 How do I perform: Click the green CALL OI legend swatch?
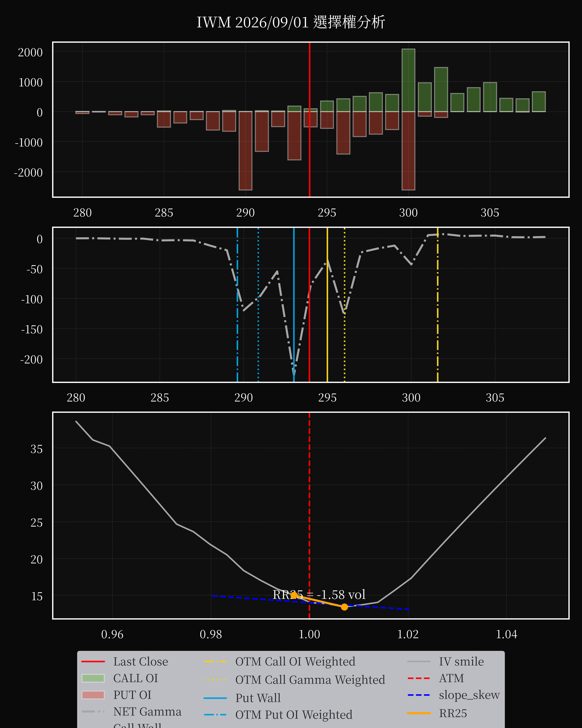coord(93,678)
